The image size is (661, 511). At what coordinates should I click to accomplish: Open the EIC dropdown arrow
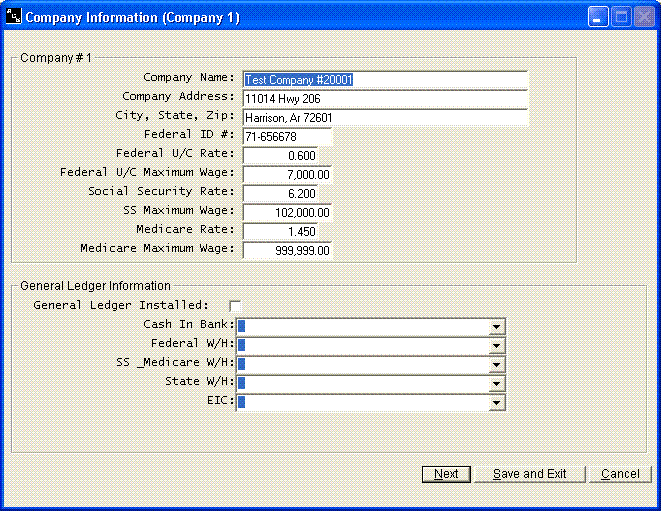496,402
